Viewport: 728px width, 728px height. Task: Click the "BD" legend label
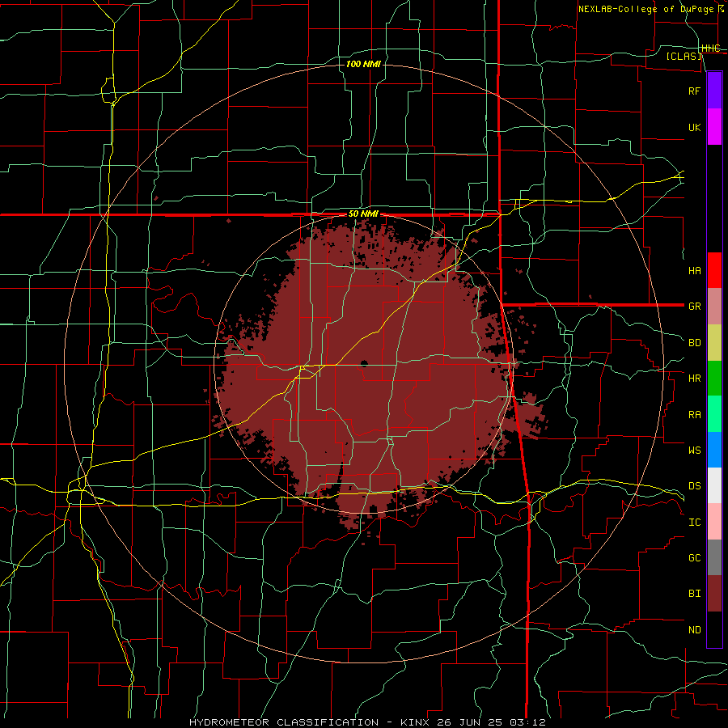(x=694, y=343)
